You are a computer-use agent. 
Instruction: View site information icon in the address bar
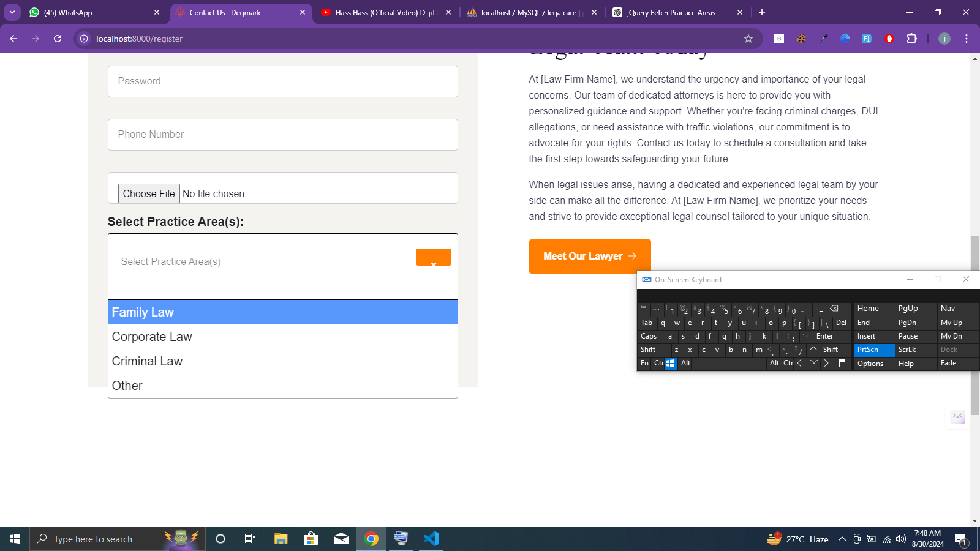click(x=85, y=39)
